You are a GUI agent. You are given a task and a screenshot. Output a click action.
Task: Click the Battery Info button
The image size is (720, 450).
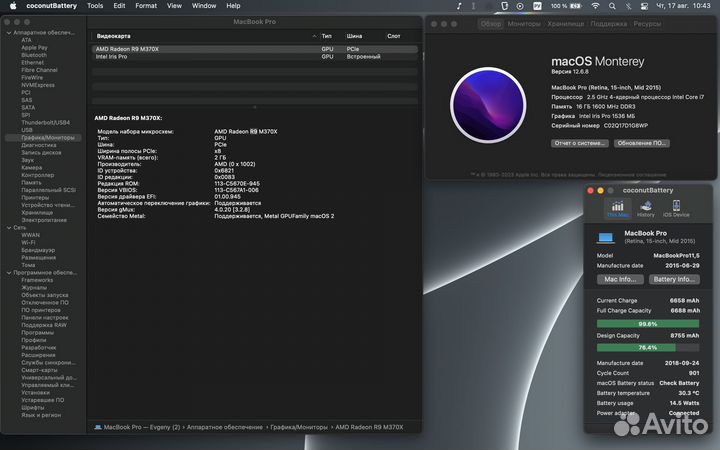coord(674,279)
